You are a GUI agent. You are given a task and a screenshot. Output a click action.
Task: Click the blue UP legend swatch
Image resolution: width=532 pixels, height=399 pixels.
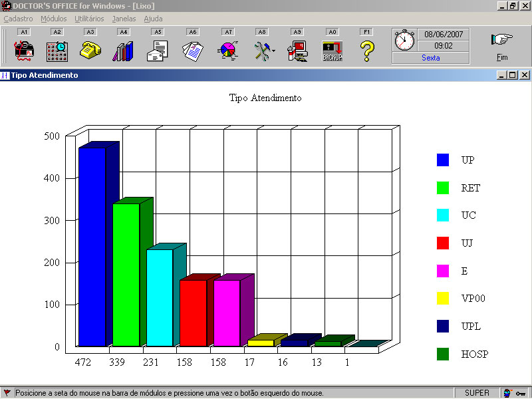pyautogui.click(x=443, y=160)
